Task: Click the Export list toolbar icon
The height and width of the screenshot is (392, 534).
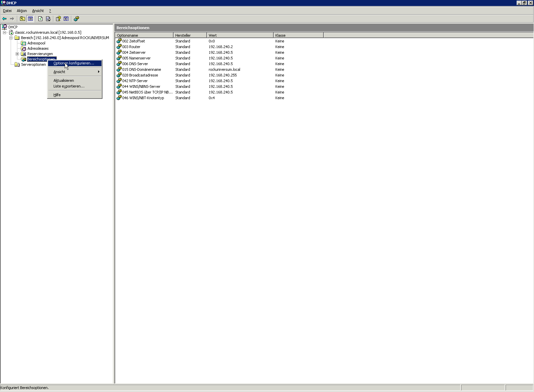Action: [48, 19]
